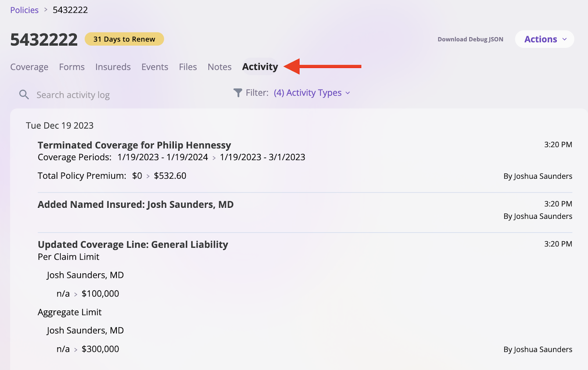Focus the Search activity log field
This screenshot has height=370, width=588.
tap(73, 95)
